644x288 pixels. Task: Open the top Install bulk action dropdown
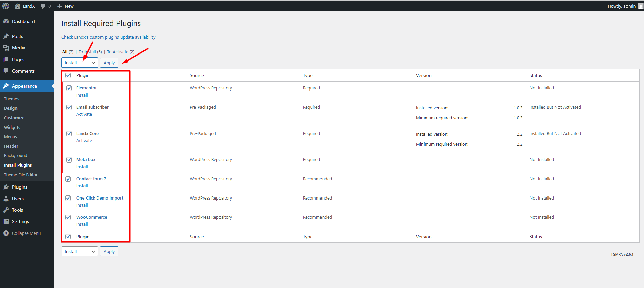[x=80, y=63]
